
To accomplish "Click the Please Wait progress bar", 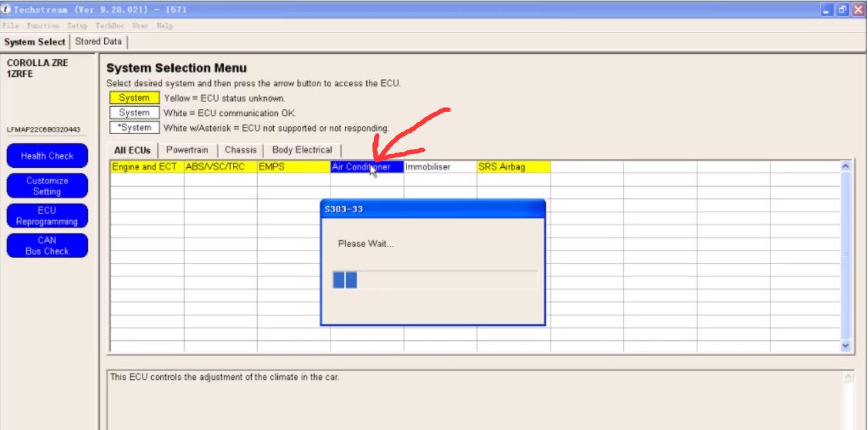I will tap(435, 280).
